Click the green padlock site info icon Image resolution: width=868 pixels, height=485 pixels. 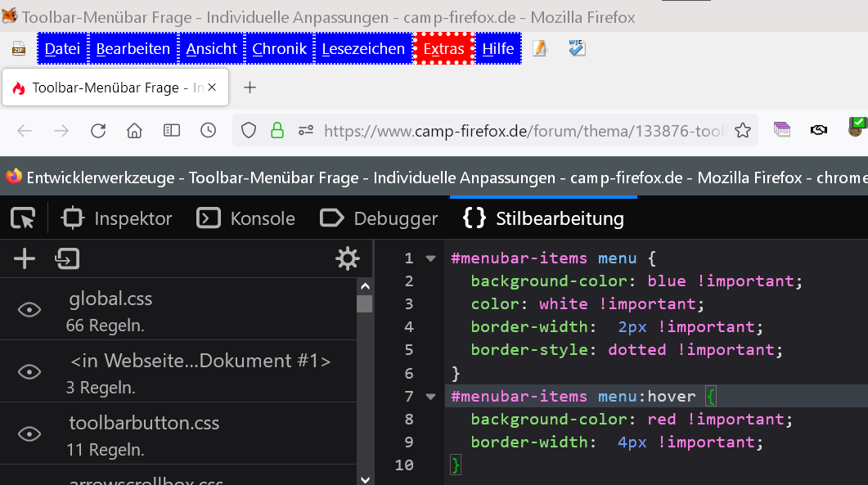click(x=277, y=131)
